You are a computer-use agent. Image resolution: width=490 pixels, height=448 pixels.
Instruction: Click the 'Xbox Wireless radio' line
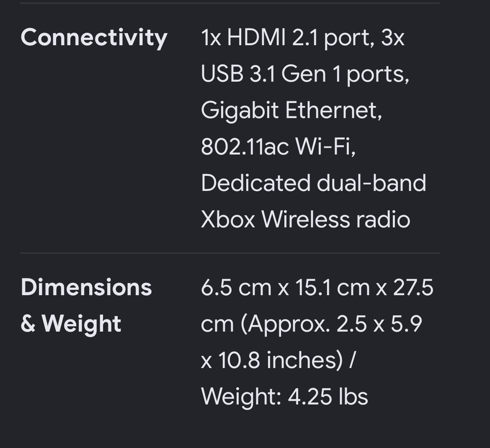coord(305,219)
